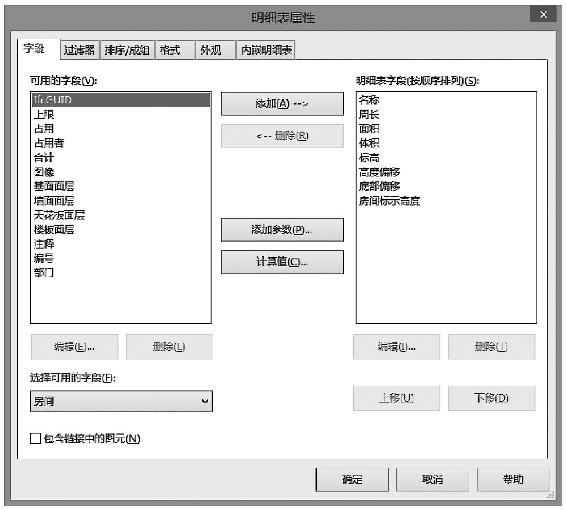Select 面积 in schedule fields list
This screenshot has height=510, width=566.
coord(446,128)
